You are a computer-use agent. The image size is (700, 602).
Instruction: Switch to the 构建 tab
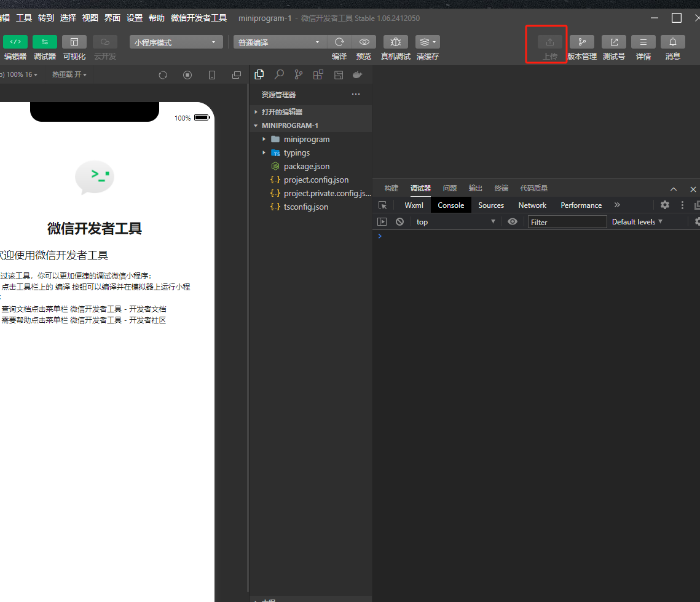click(391, 188)
